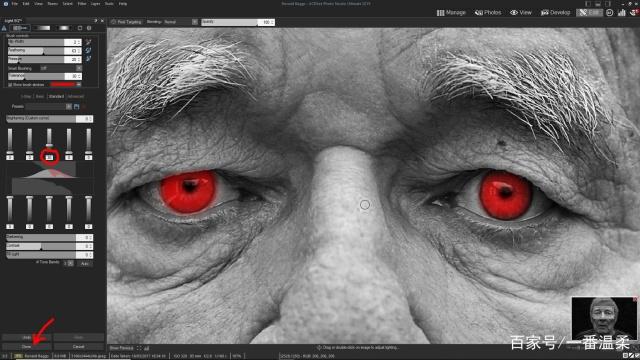This screenshot has width=640, height=360.
Task: Open the Edit menu
Action: coord(26,4)
